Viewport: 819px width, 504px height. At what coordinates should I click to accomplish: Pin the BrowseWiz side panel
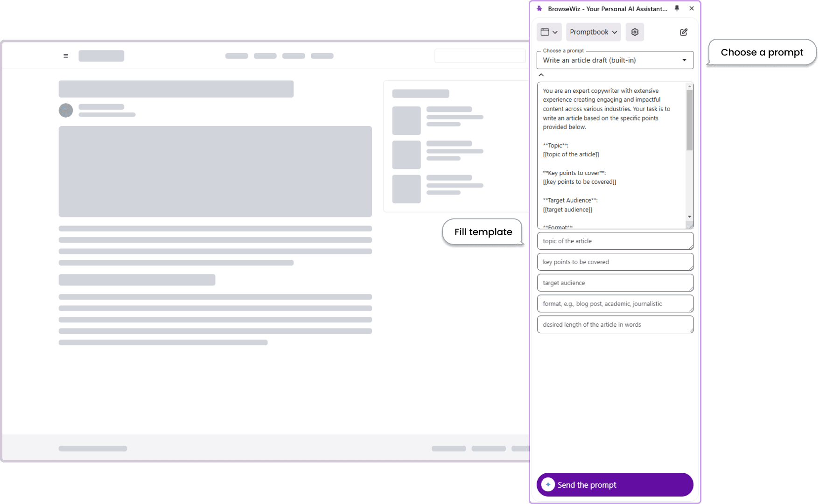click(x=677, y=8)
